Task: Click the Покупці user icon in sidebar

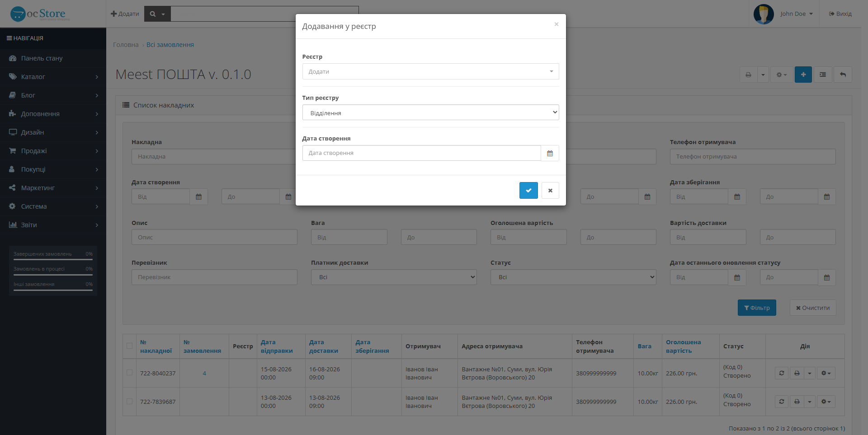Action: 12,169
